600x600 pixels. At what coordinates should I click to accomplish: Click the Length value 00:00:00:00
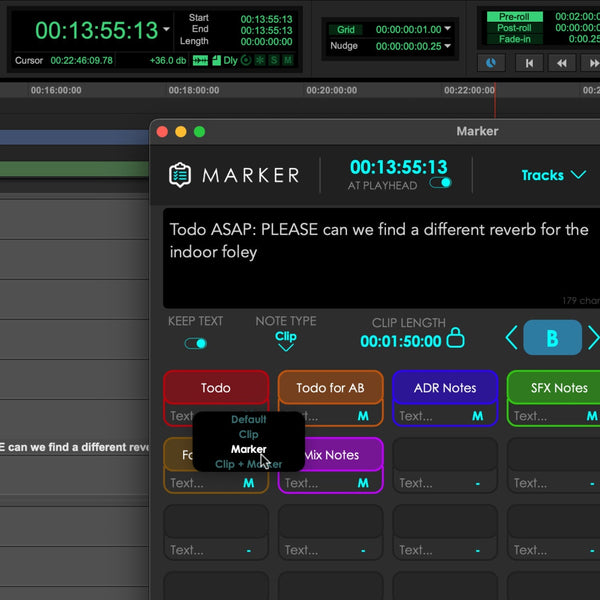point(266,42)
